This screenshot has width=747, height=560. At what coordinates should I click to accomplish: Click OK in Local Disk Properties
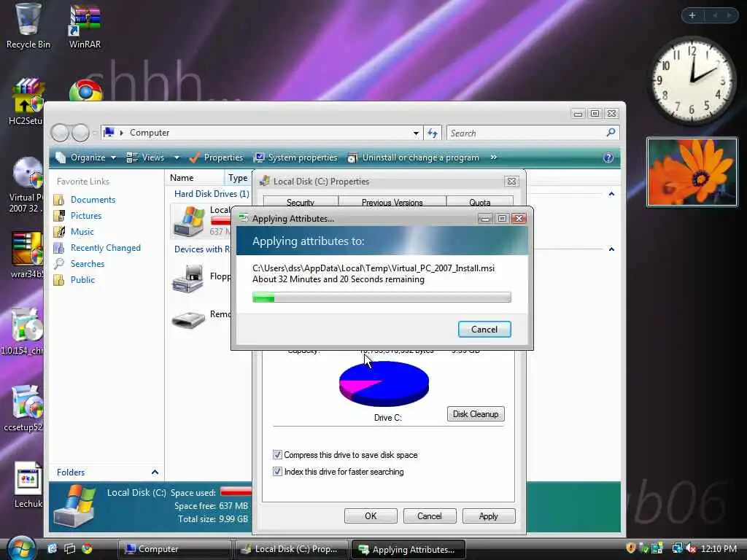pyautogui.click(x=371, y=516)
